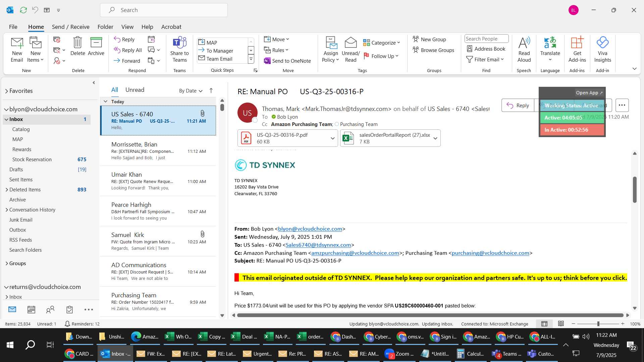Click the Search box
Viewport: 644px width, 362px height.
tap(164, 10)
